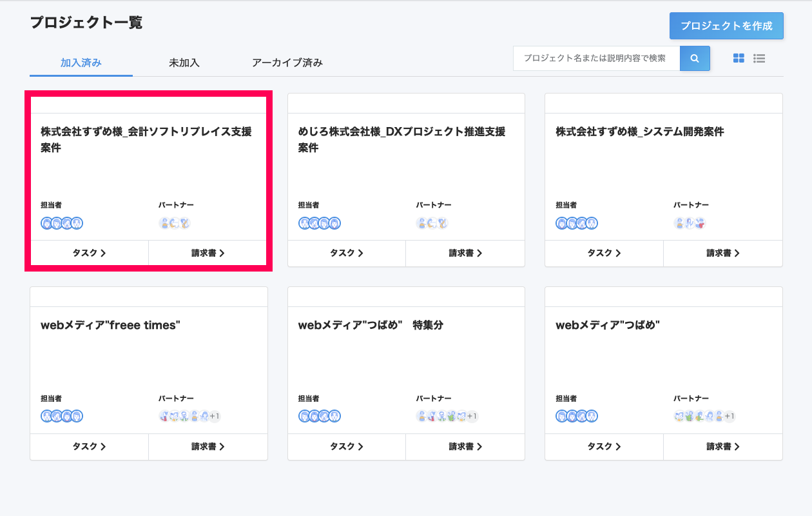Click last 担当者 avatar on 会計ソフトリプレイス card
The image size is (812, 516).
click(x=77, y=223)
